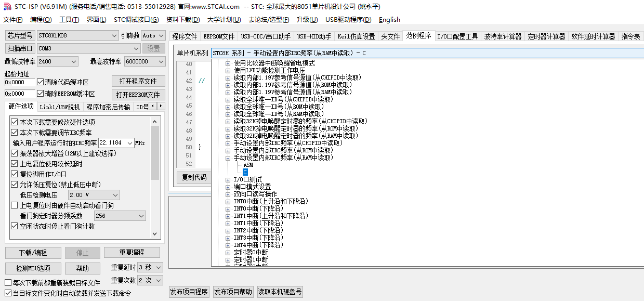The height and width of the screenshot is (301, 644).
Task: Open the 工具(T) menu
Action: click(69, 20)
